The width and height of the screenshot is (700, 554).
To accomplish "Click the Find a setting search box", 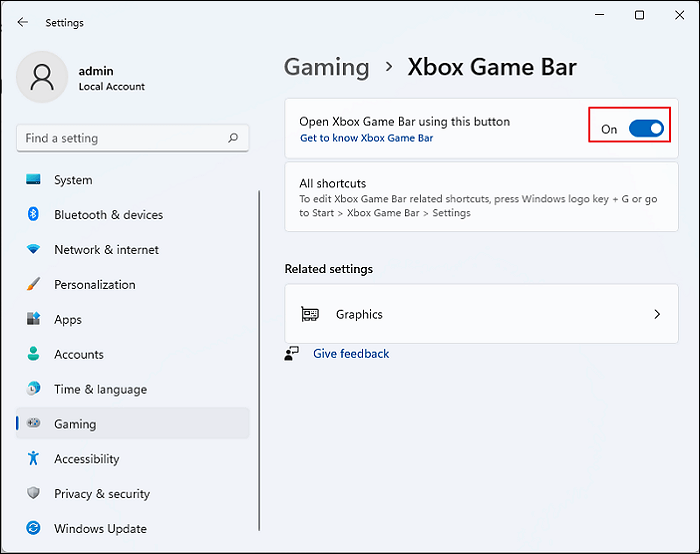I will coord(120,138).
